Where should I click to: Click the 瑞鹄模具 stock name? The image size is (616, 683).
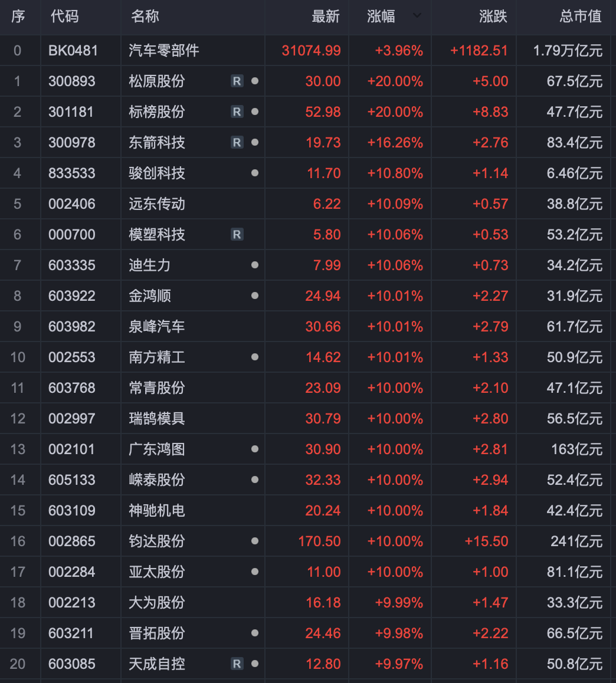click(x=157, y=419)
